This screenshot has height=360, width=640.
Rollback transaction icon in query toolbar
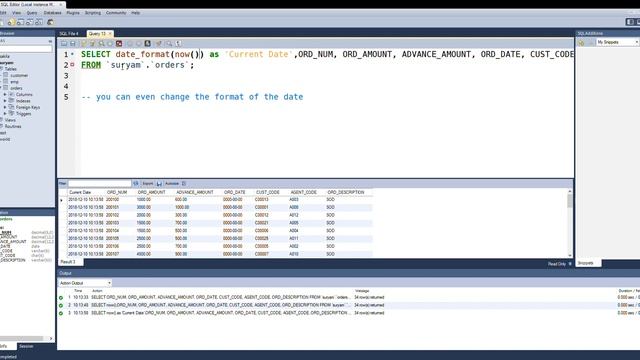click(x=139, y=44)
